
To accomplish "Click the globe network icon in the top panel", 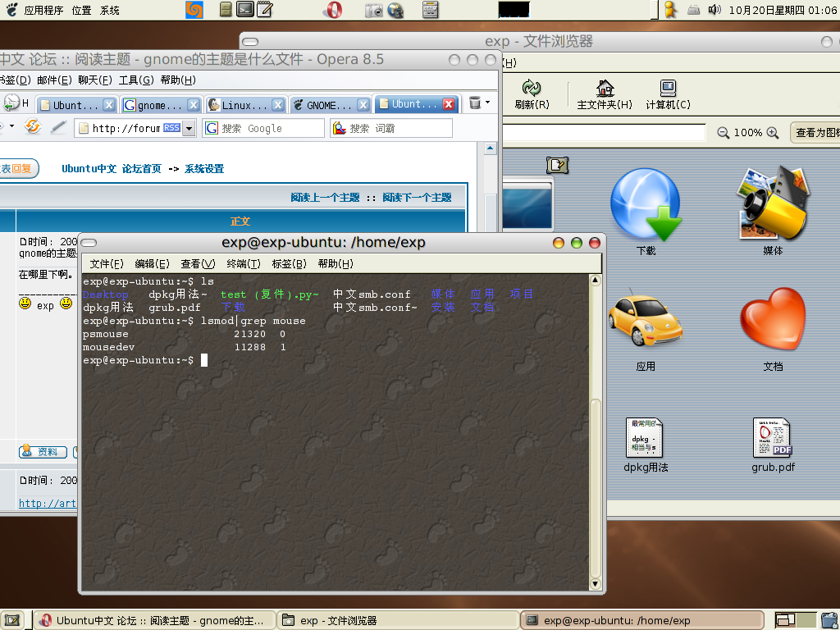I will [395, 10].
